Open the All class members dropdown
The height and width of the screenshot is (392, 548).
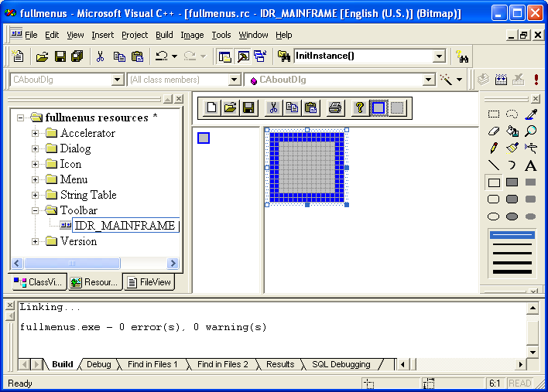[235, 80]
